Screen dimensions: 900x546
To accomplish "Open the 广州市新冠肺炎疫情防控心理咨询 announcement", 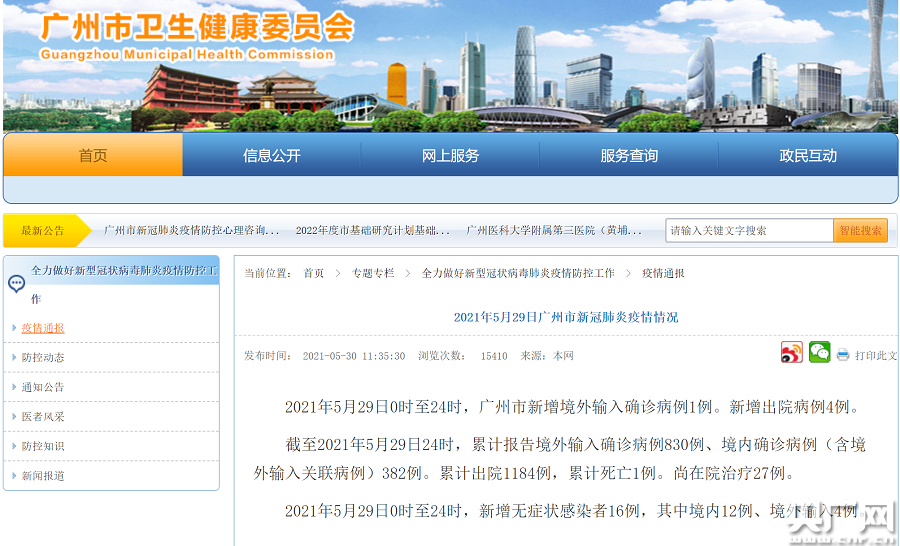I will click(x=191, y=230).
